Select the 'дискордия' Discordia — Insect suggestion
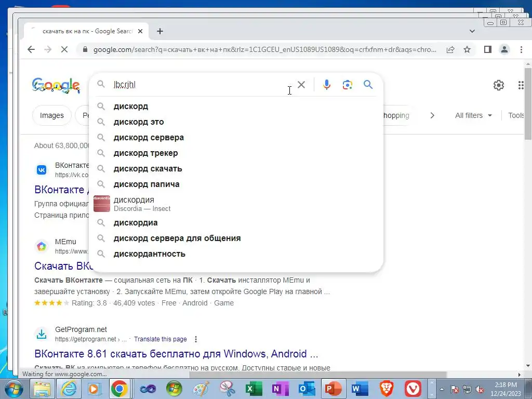 [236, 204]
